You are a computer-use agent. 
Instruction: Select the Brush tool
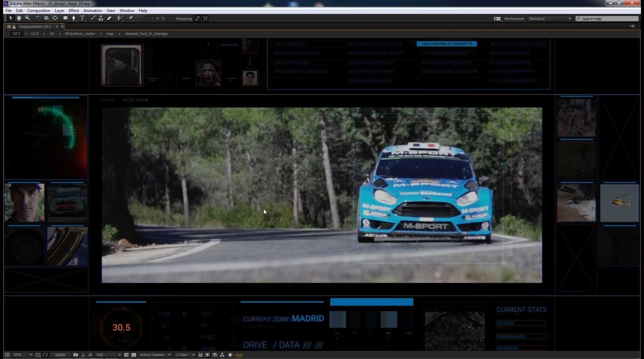(93, 18)
